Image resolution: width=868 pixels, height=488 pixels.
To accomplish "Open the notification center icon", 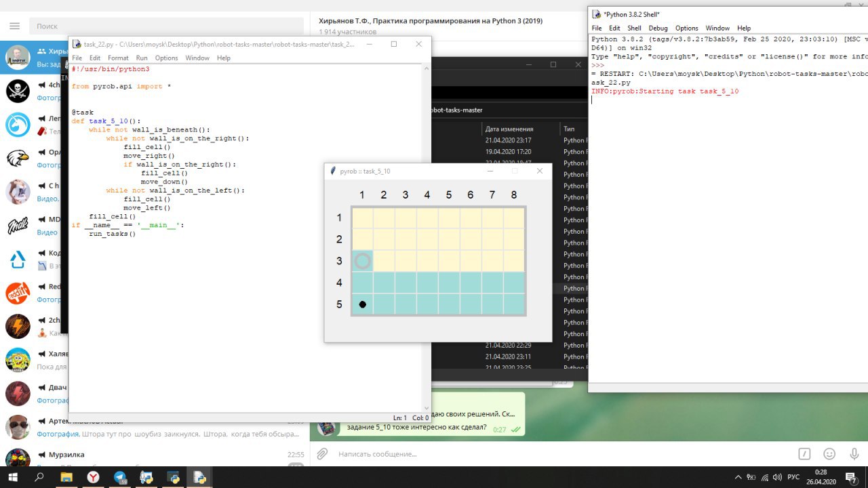I will point(852,478).
